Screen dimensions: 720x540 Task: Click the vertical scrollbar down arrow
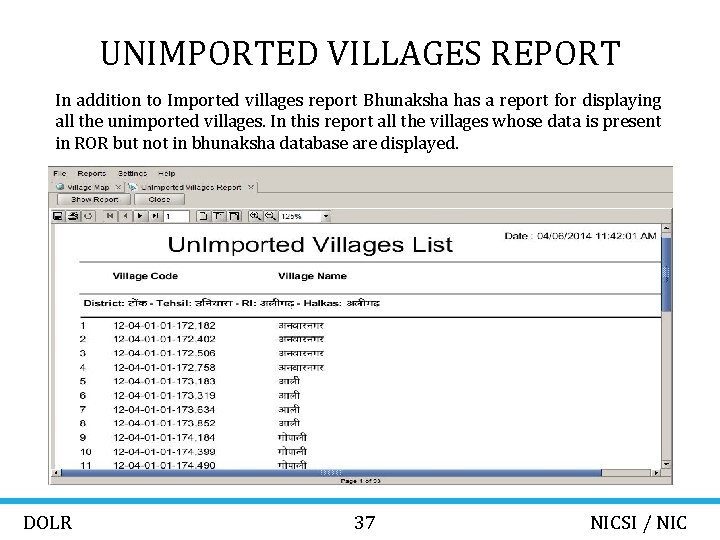666,464
